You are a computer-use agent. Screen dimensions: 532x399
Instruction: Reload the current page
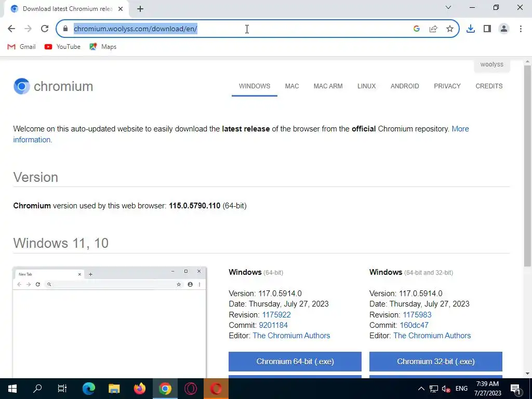pos(45,29)
